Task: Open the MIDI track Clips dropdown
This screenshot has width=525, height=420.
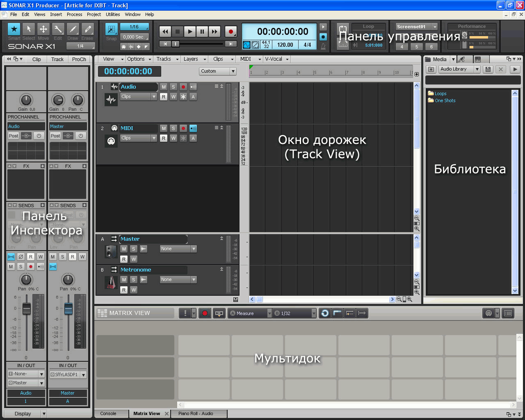Action: [139, 138]
